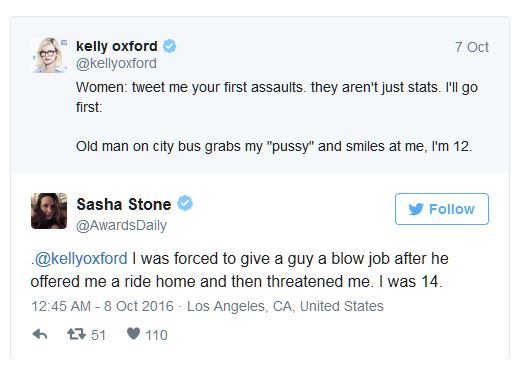The image size is (525, 383).
Task: Open the 7 Oct date link
Action: click(472, 47)
